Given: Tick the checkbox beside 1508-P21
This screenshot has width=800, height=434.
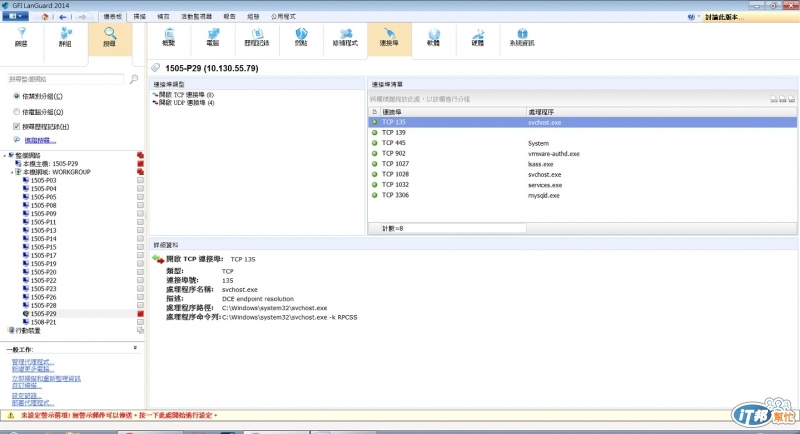Looking at the screenshot, I should click(x=140, y=322).
